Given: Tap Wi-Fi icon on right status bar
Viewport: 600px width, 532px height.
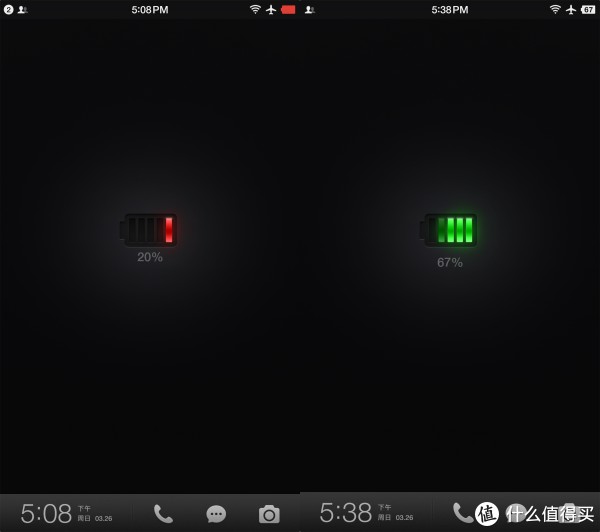Looking at the screenshot, I should click(555, 10).
